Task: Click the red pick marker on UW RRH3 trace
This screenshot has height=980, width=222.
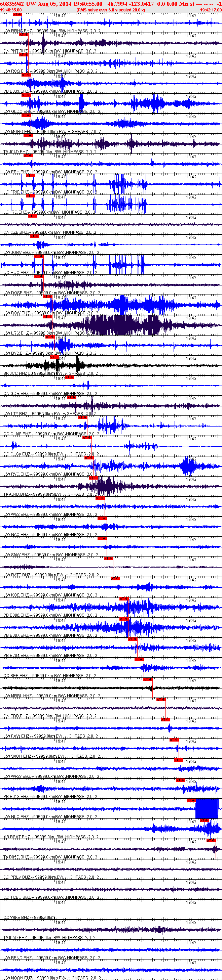Action: pyautogui.click(x=17, y=14)
